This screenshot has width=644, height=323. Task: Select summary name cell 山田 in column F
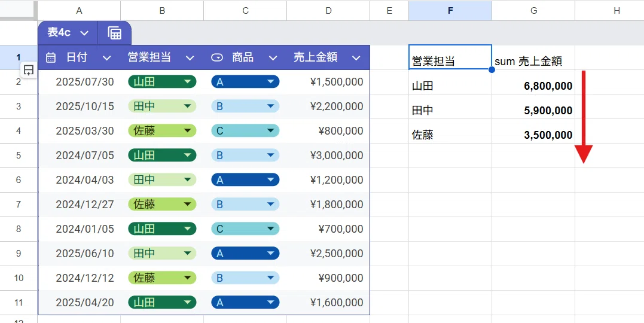(450, 82)
